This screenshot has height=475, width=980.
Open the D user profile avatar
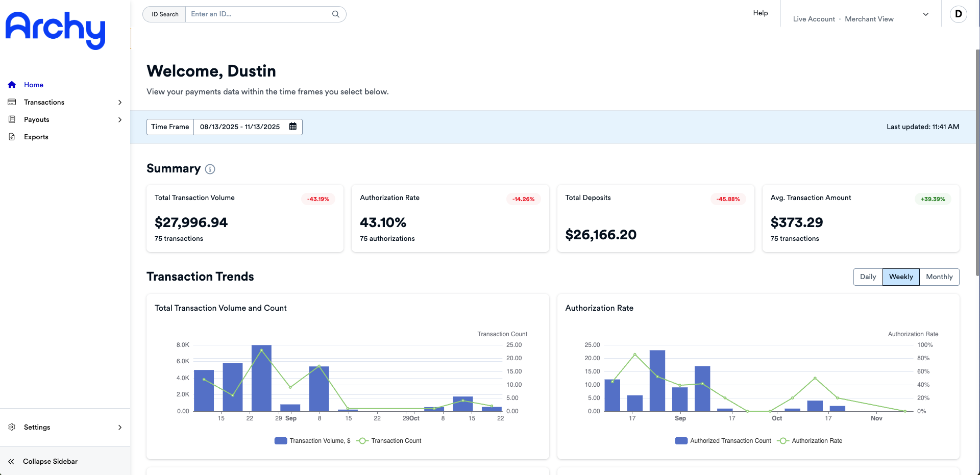pos(958,14)
